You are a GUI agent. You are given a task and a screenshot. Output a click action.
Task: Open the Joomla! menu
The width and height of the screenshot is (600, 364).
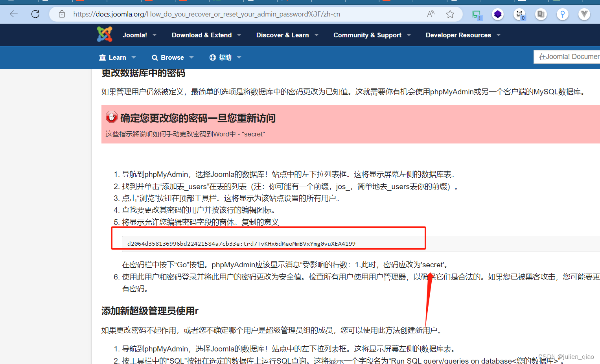(134, 35)
